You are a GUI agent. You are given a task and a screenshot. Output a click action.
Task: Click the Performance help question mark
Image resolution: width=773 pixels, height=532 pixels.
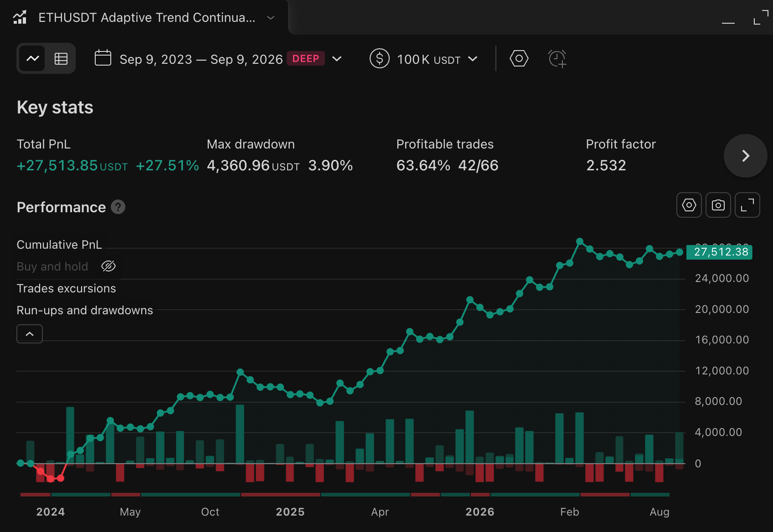tap(118, 207)
